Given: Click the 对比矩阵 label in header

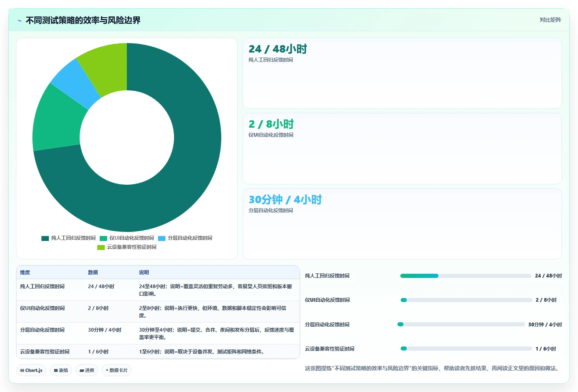Looking at the screenshot, I should [550, 20].
